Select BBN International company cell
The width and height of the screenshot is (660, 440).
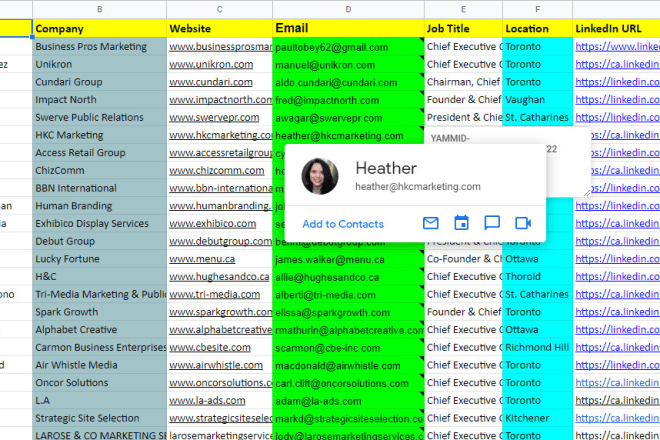[x=99, y=188]
